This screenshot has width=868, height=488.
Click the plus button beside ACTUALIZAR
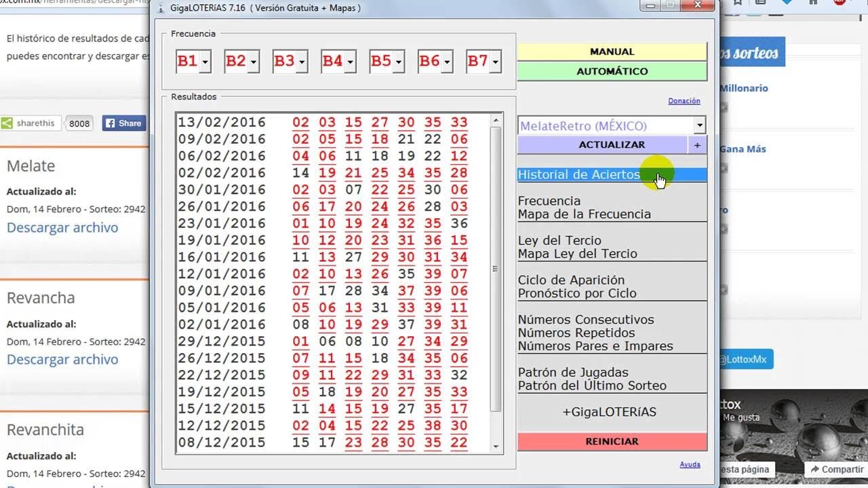[697, 144]
